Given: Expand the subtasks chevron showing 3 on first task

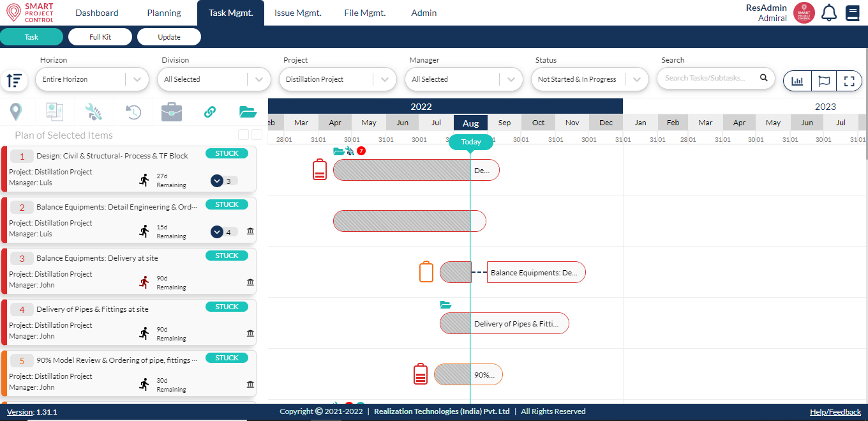Looking at the screenshot, I should tap(216, 181).
